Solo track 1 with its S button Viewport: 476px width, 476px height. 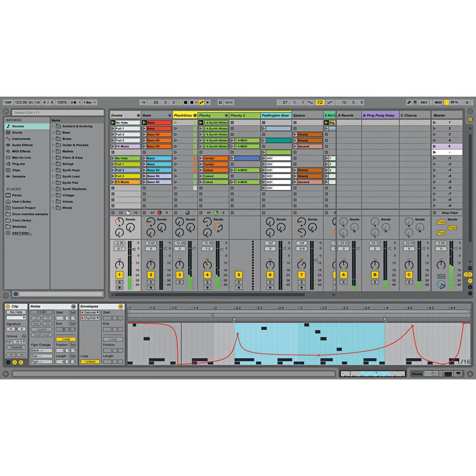(x=119, y=281)
